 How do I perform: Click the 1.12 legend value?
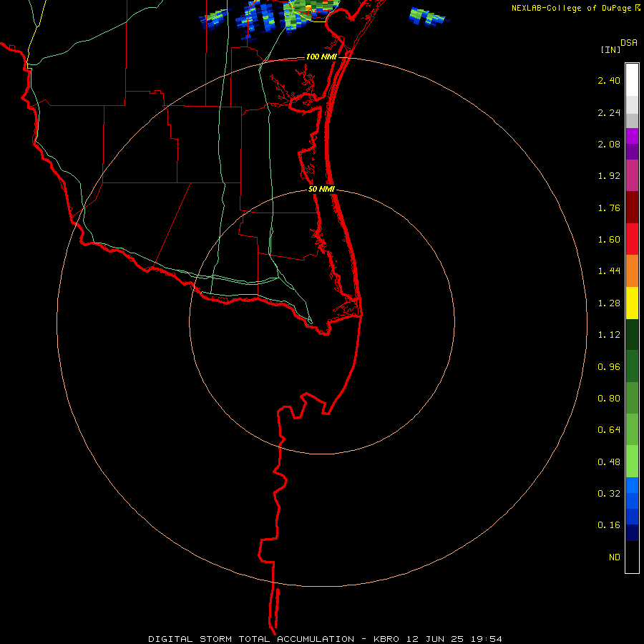point(609,335)
